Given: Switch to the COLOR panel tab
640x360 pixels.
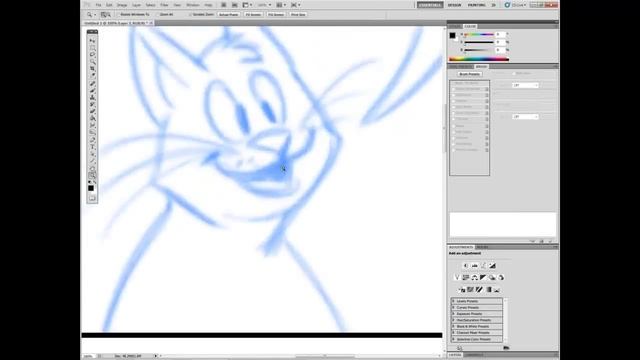Looking at the screenshot, I should tap(470, 26).
